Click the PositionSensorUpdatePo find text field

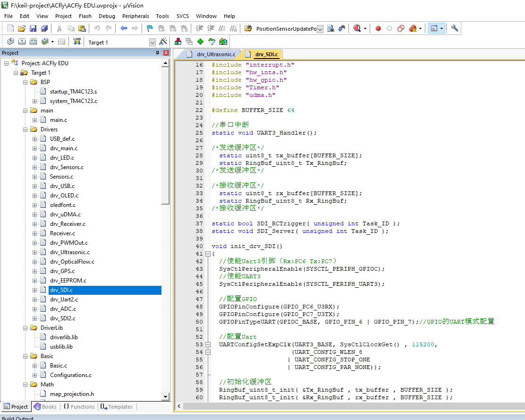pyautogui.click(x=286, y=29)
